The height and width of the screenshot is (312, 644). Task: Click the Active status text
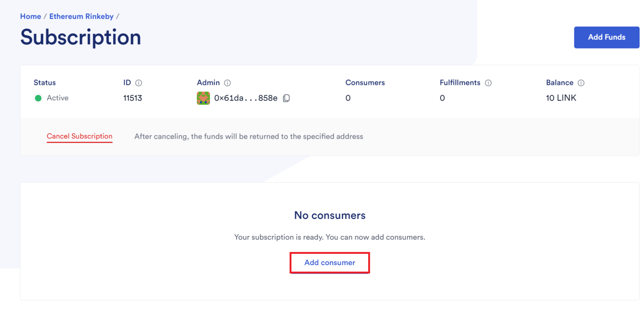[x=58, y=98]
